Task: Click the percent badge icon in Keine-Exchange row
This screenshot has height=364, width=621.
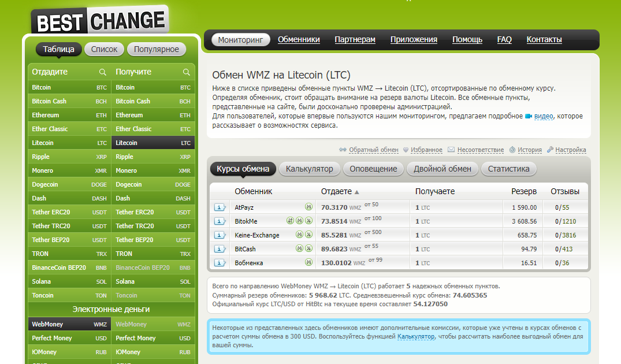Action: 308,235
